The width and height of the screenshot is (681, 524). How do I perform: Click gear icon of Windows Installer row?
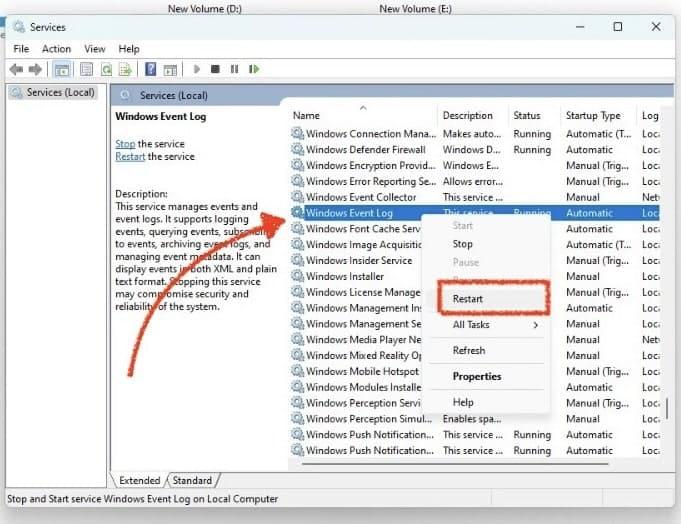point(298,276)
